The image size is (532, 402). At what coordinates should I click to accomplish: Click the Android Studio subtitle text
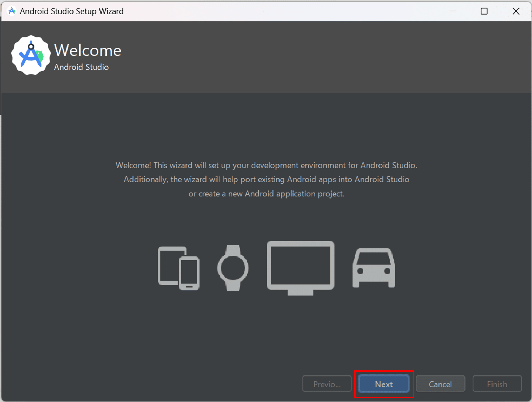click(81, 67)
